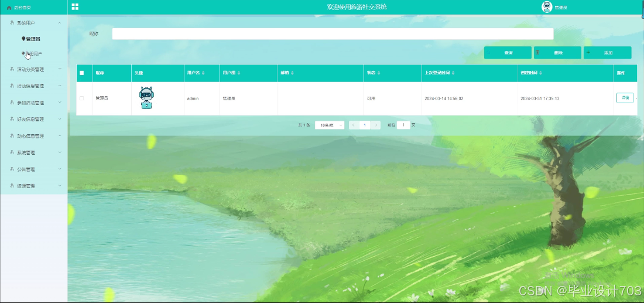Click the 昵称 search input field

click(x=333, y=34)
